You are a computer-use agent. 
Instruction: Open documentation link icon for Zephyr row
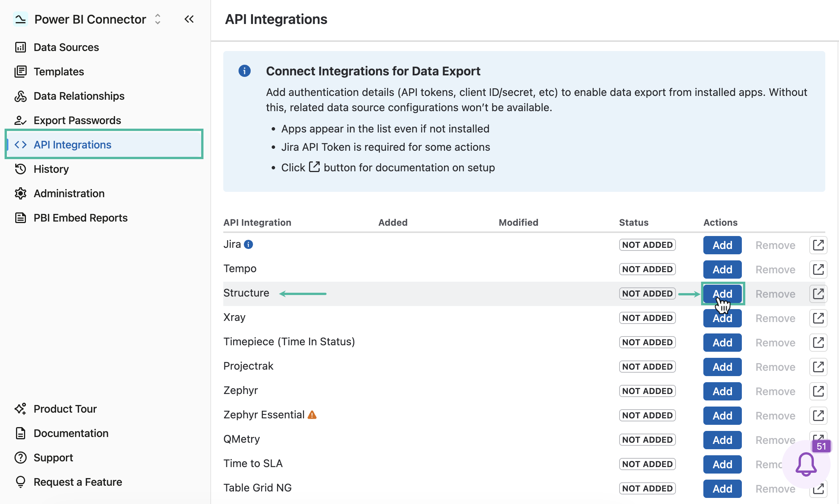tap(818, 391)
